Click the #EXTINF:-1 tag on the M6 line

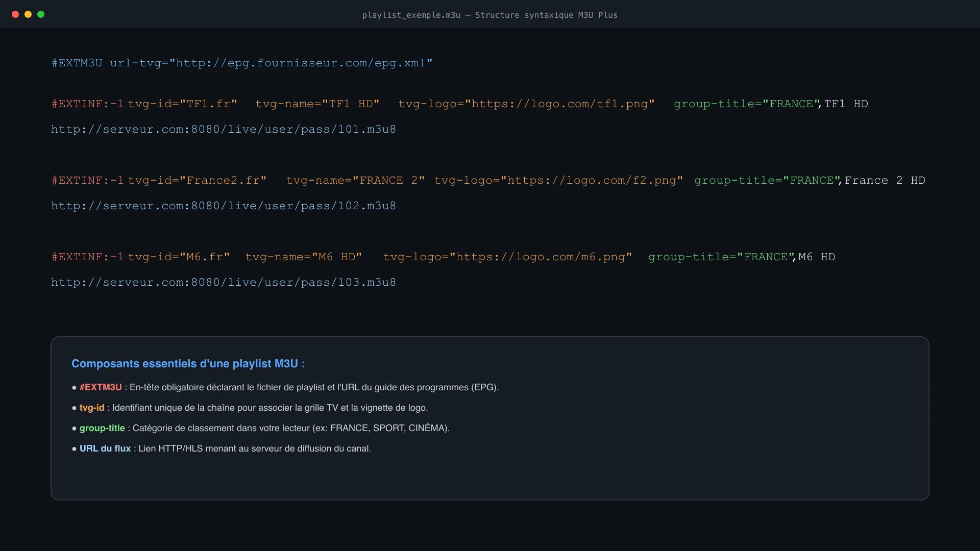[88, 257]
